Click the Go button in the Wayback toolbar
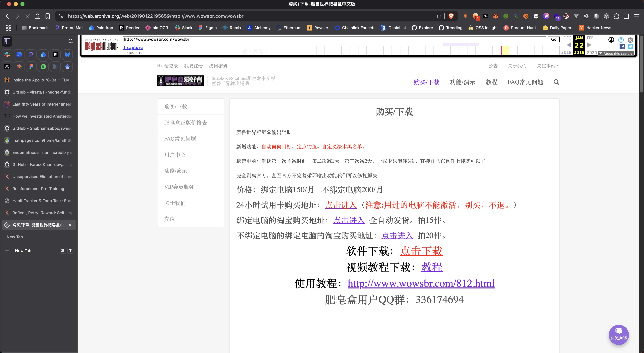Image resolution: width=644 pixels, height=353 pixels. click(554, 39)
